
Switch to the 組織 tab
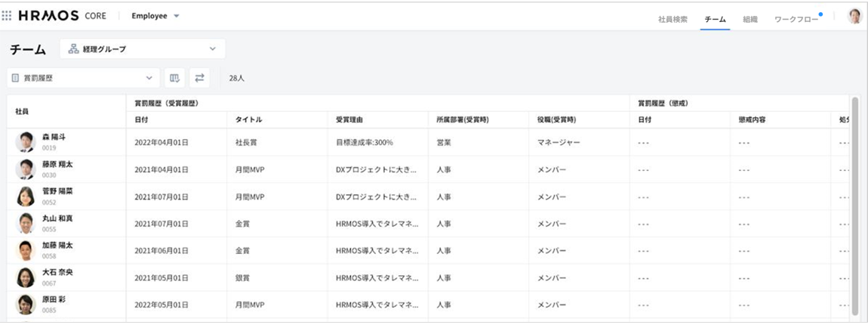pyautogui.click(x=749, y=20)
